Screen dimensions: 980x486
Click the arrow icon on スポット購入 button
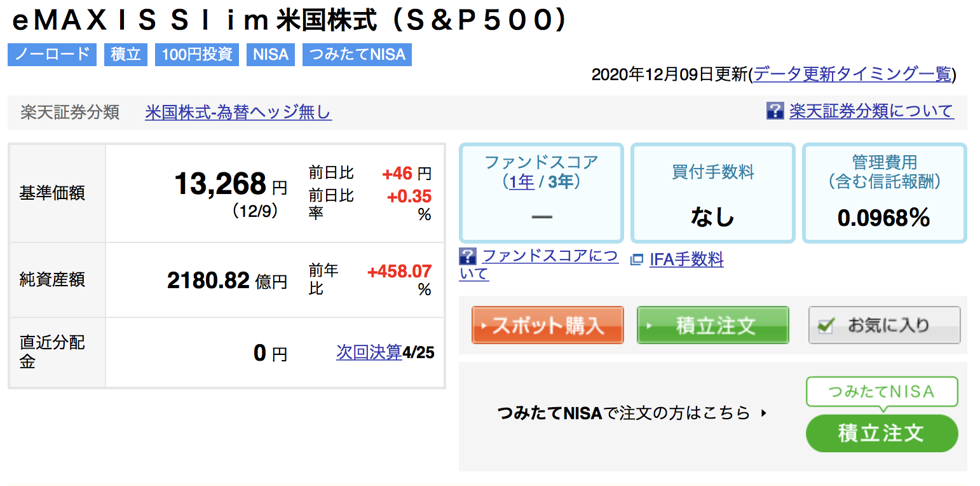(x=484, y=326)
